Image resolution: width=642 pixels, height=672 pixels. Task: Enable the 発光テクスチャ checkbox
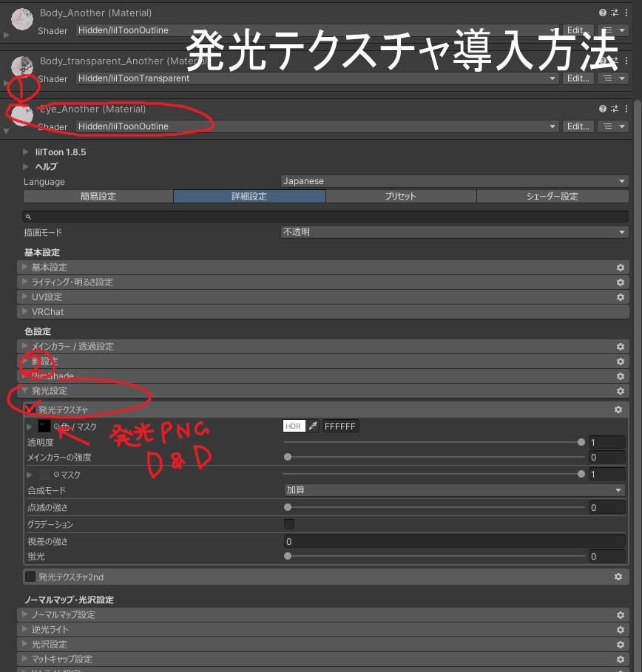pos(30,410)
